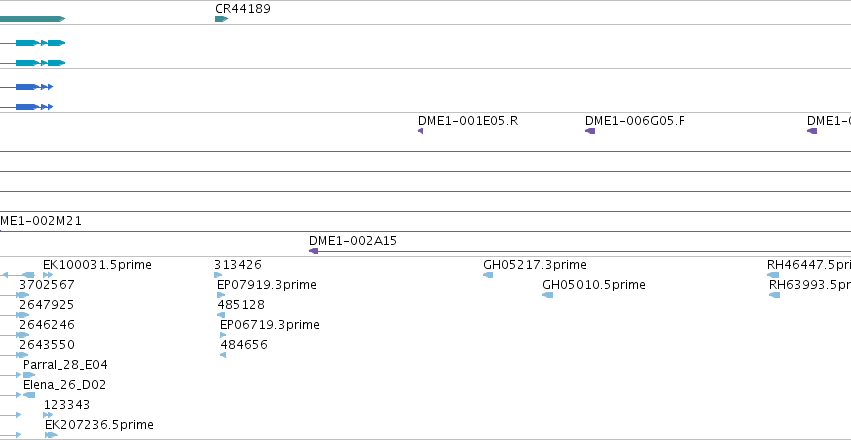This screenshot has height=440, width=851.
Task: Click the DME1-001E05.R arrow marker
Action: 421,131
